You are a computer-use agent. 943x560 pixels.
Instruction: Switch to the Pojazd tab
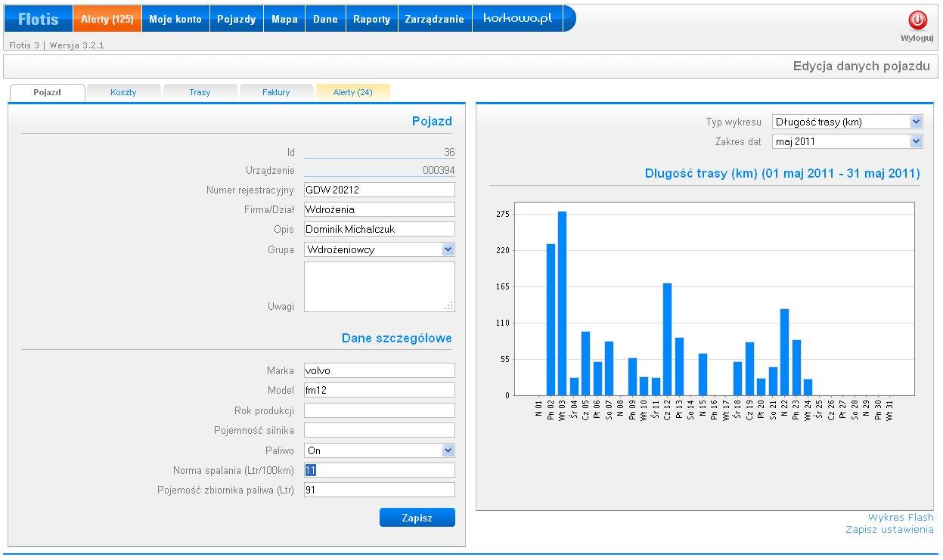tap(47, 92)
